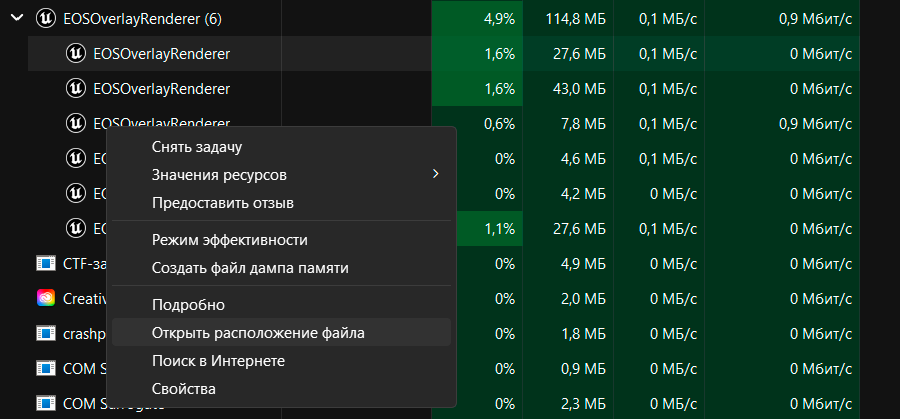Click the CTF loader process icon
Viewport: 900px width, 419px height.
(x=45, y=263)
